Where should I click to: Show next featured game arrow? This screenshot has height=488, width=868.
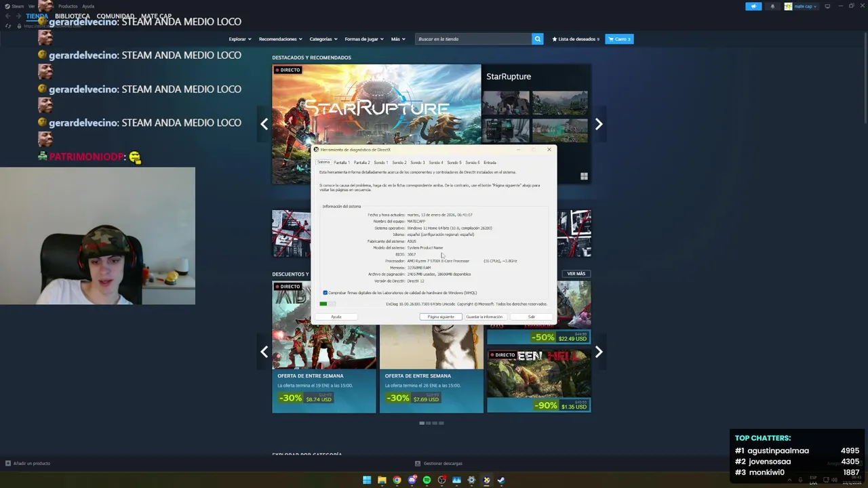coord(599,124)
